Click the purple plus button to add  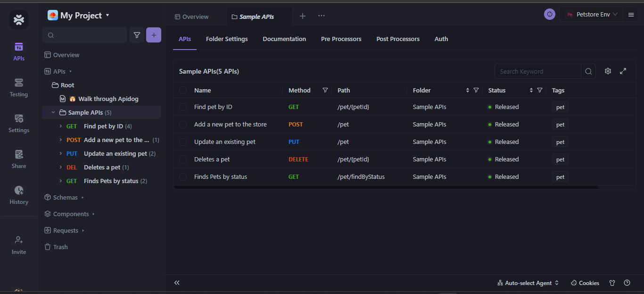tap(154, 35)
